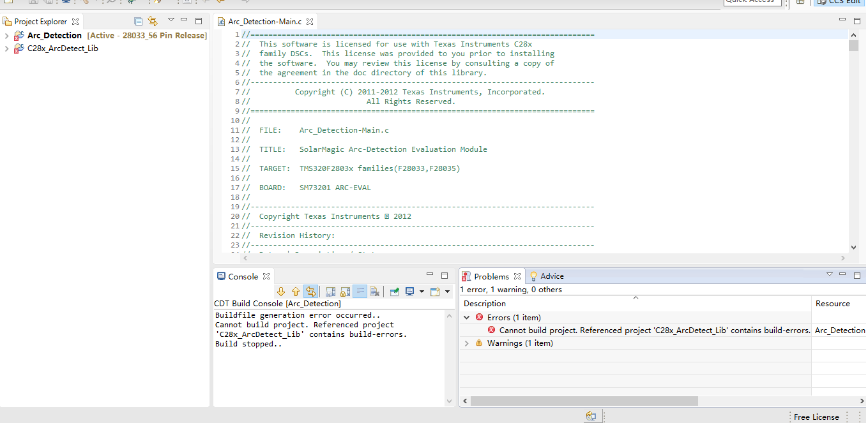Collapse the Errors (1 item) group
Image resolution: width=868 pixels, height=423 pixels.
pos(467,317)
